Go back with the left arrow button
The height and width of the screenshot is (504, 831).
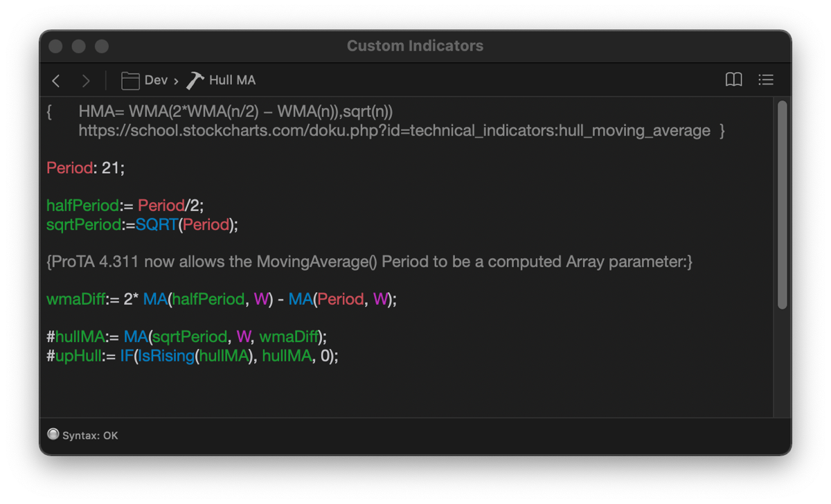click(x=56, y=81)
